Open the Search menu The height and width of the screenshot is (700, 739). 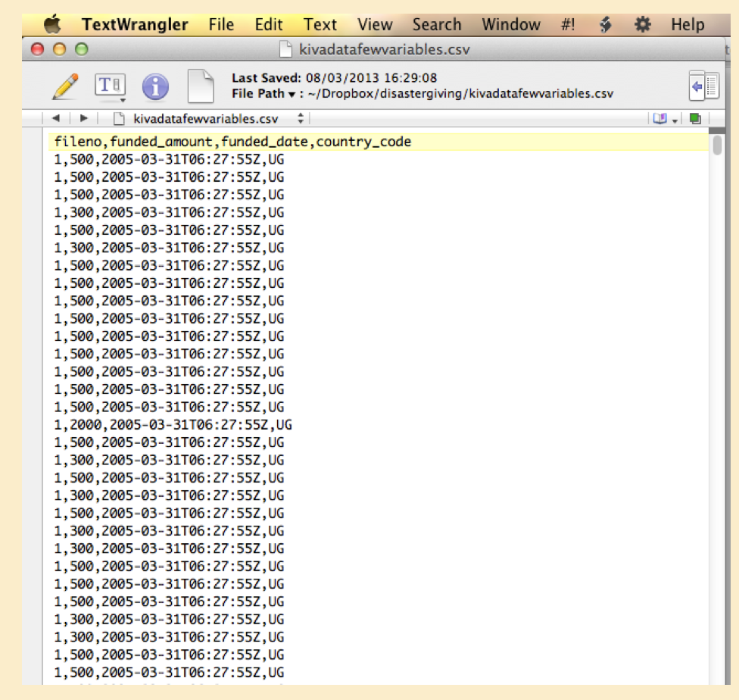click(437, 24)
